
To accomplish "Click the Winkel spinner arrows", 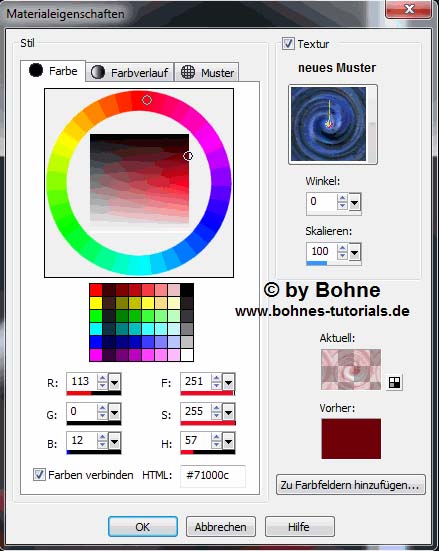I will coord(342,202).
